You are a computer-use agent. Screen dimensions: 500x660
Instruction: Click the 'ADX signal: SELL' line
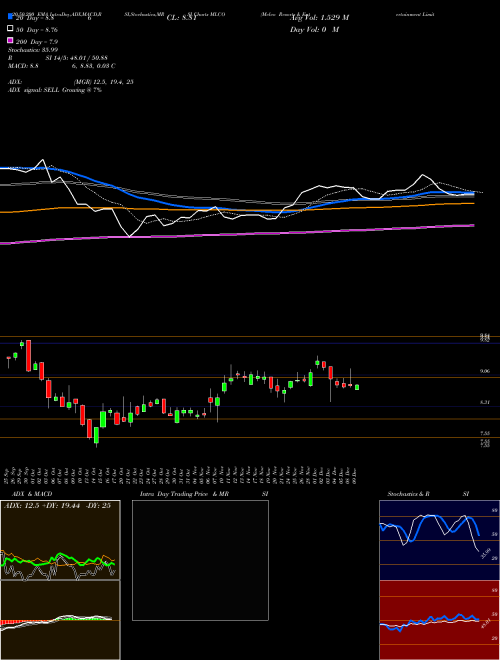point(55,90)
